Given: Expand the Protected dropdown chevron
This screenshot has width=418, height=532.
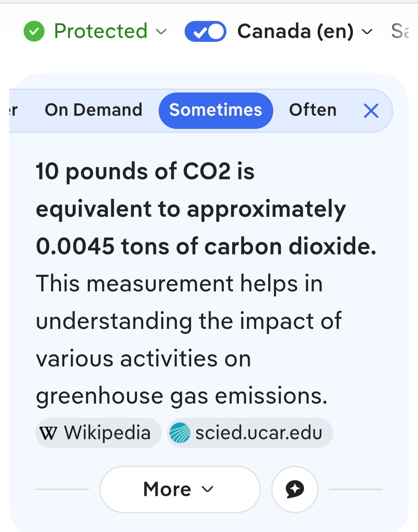Looking at the screenshot, I should click(x=161, y=31).
